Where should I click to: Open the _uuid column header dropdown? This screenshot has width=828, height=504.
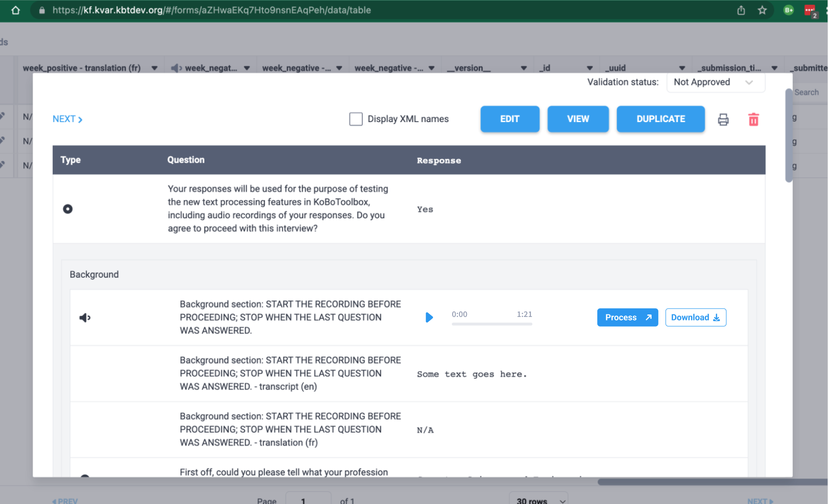coord(681,68)
